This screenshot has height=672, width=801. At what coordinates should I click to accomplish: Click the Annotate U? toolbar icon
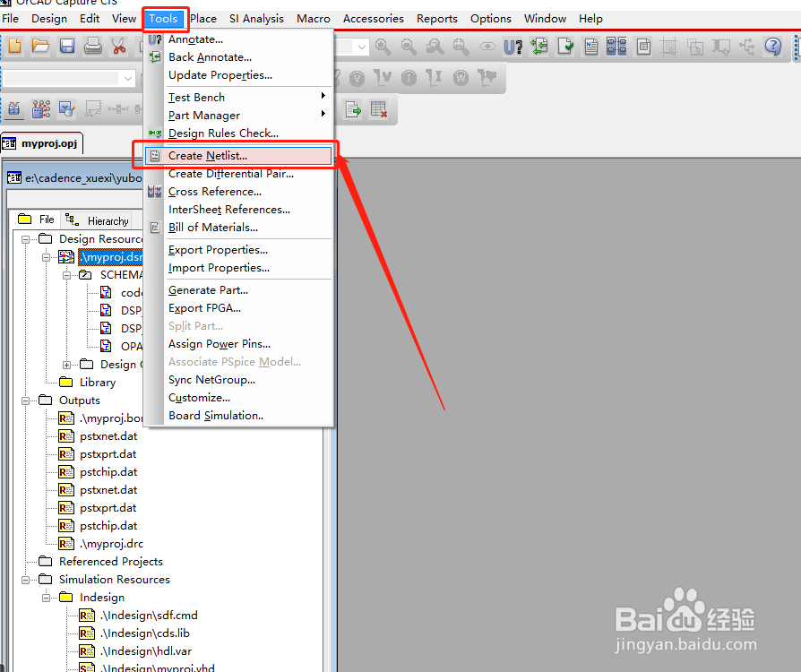[512, 47]
